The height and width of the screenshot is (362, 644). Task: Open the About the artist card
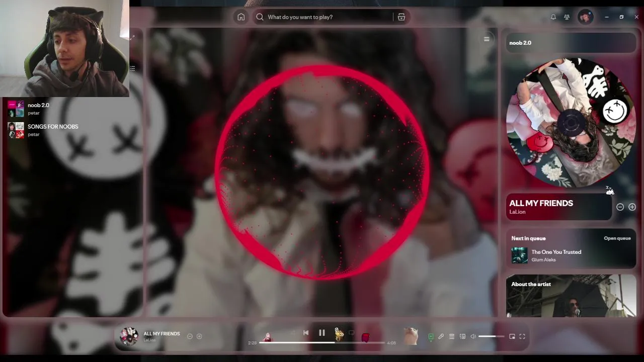571,296
